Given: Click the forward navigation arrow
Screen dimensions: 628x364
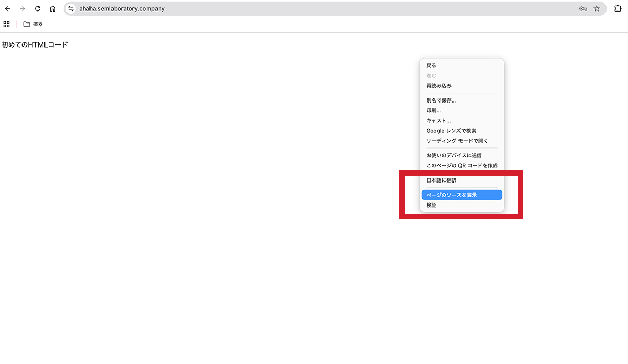Looking at the screenshot, I should (x=22, y=8).
